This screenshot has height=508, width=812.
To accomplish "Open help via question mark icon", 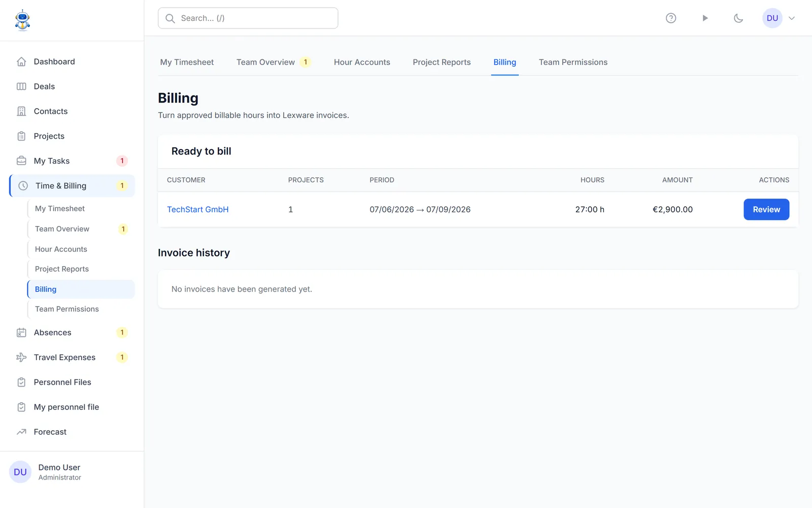I will coord(671,18).
